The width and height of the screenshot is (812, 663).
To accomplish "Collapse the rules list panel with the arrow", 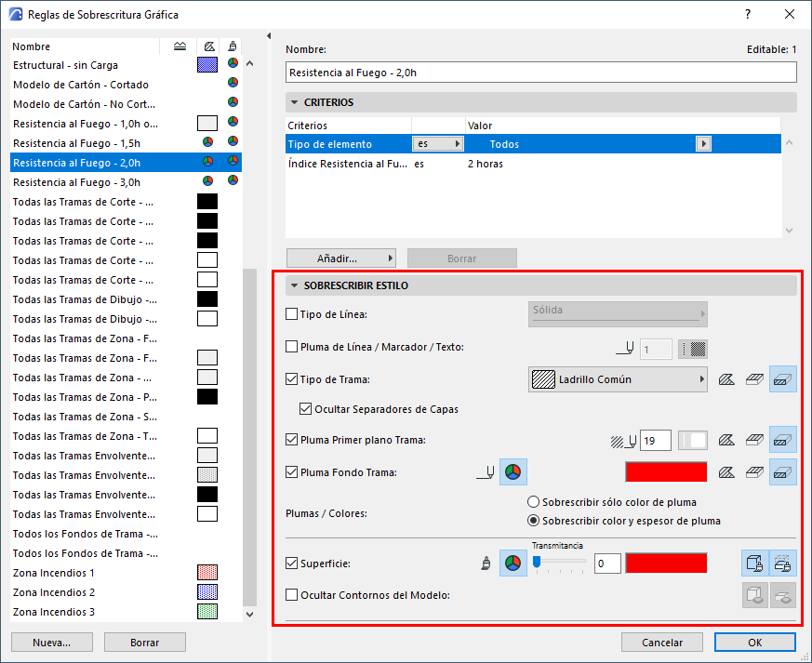I will (269, 35).
